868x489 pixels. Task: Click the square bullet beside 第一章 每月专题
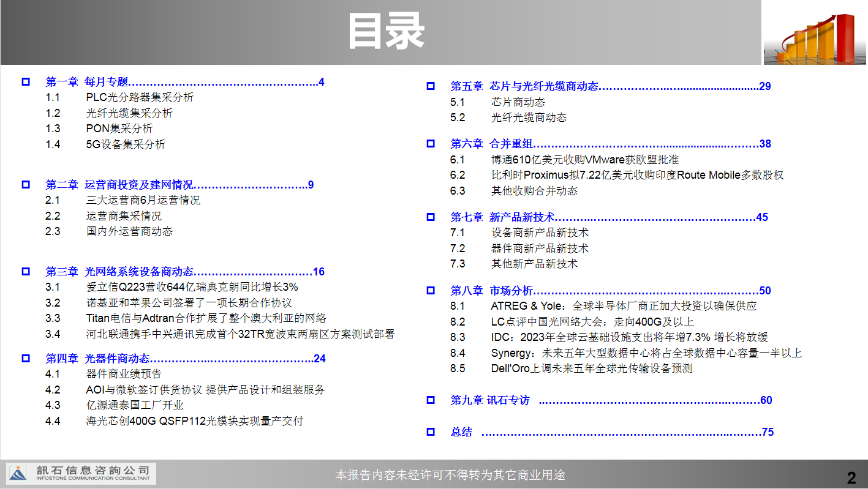26,82
